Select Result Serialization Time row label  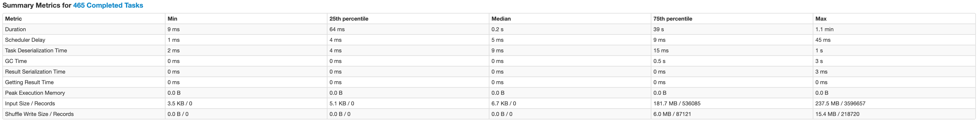(x=35, y=72)
